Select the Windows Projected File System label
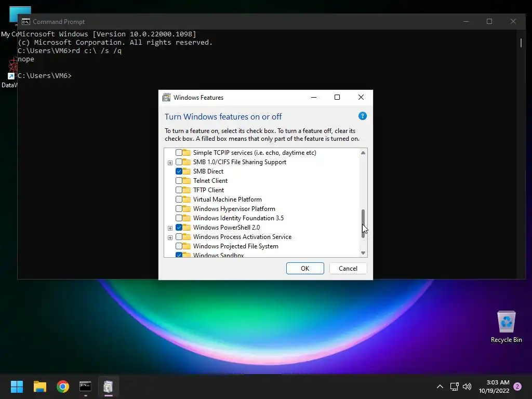Image resolution: width=532 pixels, height=399 pixels. [x=235, y=246]
